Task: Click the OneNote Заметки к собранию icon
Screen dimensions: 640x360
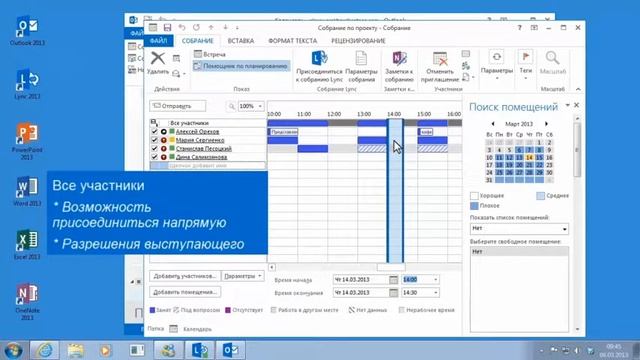Action: coord(399,58)
